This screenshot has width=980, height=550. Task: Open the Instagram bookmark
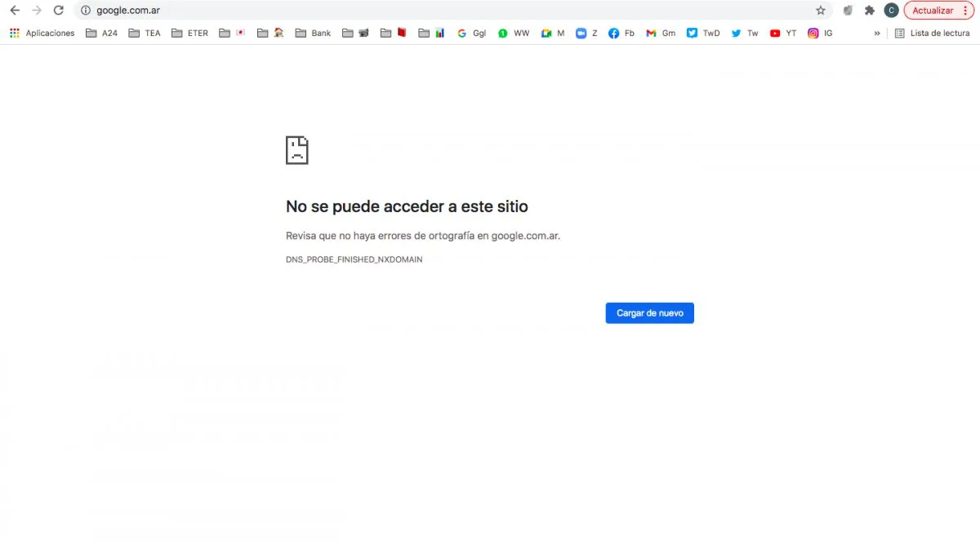(818, 33)
